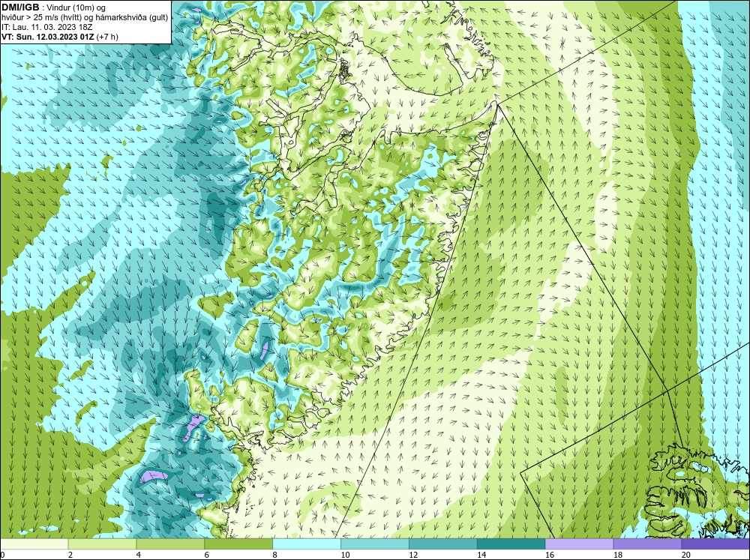Click the 8–10 m/s light cyan legend swatch

click(x=307, y=544)
